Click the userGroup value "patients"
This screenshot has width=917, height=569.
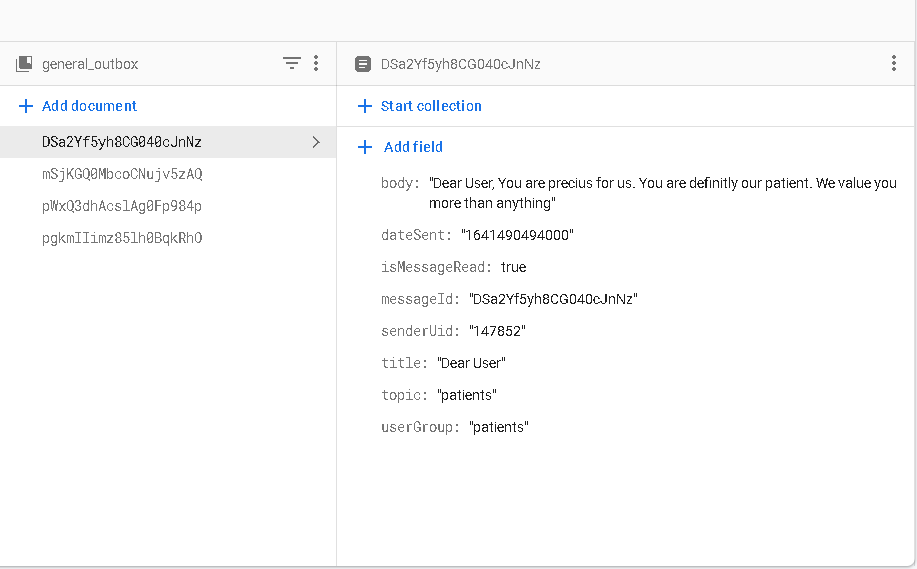click(x=499, y=427)
